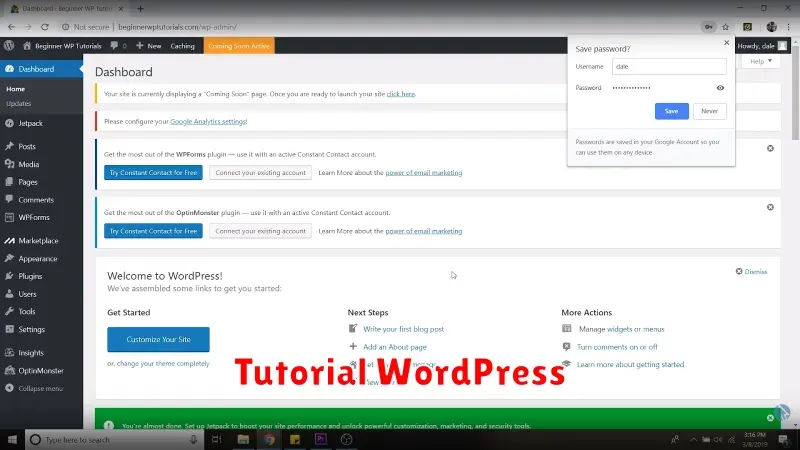Toggle password visibility eye icon

[720, 88]
